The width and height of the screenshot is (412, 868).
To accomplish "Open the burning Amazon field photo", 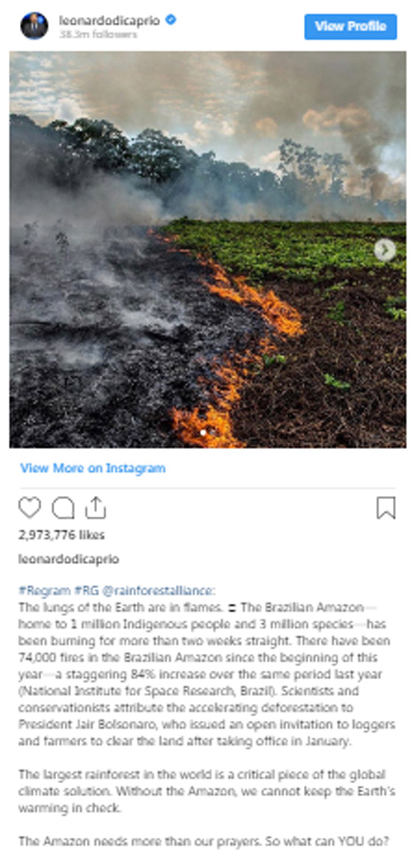I will pyautogui.click(x=207, y=250).
